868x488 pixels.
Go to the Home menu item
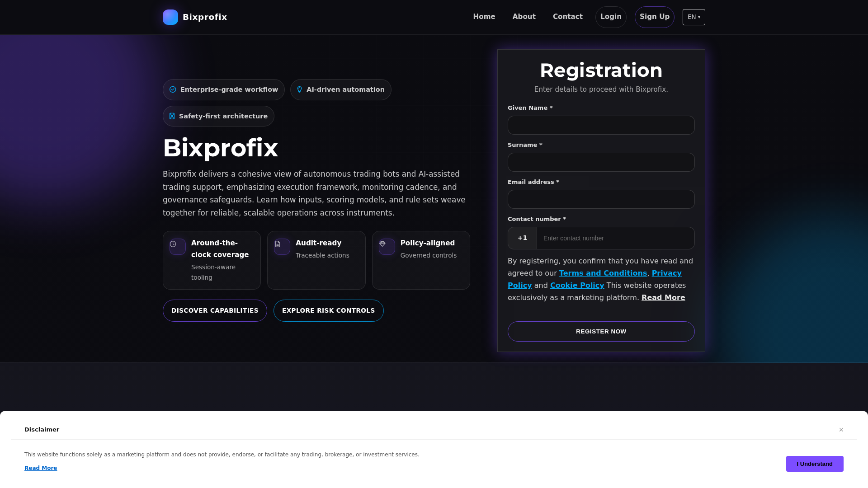click(x=484, y=17)
